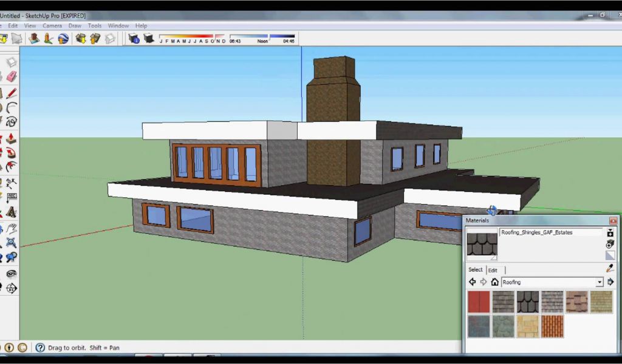
Task: Switch to the Edit tab in Materials
Action: click(493, 270)
